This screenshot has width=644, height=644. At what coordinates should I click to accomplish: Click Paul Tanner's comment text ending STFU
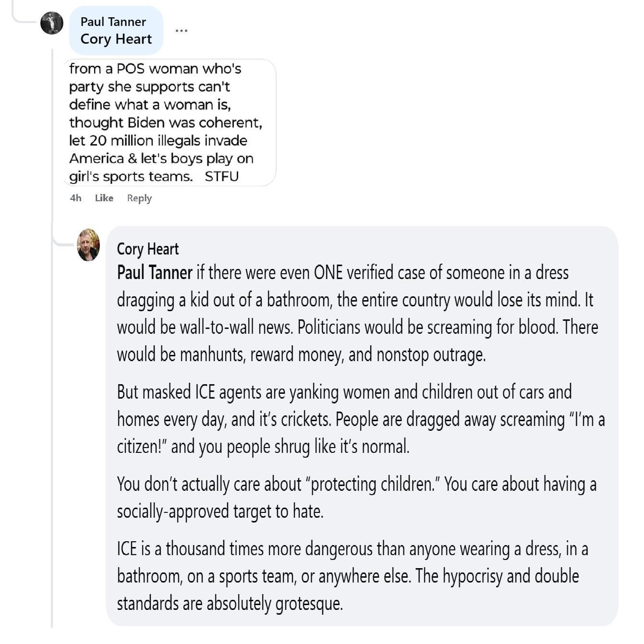(165, 122)
